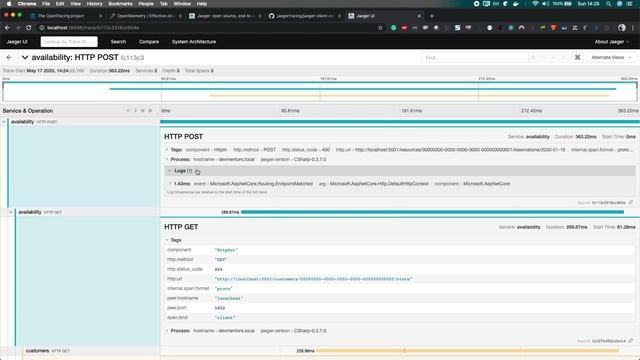Image resolution: width=640 pixels, height=360 pixels.
Task: Open the About Jaeger menu
Action: coord(611,42)
